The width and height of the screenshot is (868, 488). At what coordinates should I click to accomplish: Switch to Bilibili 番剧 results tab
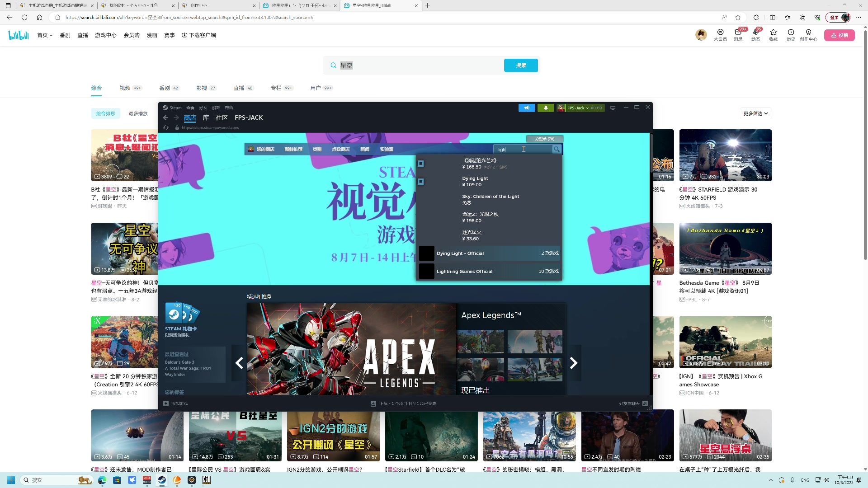[169, 88]
